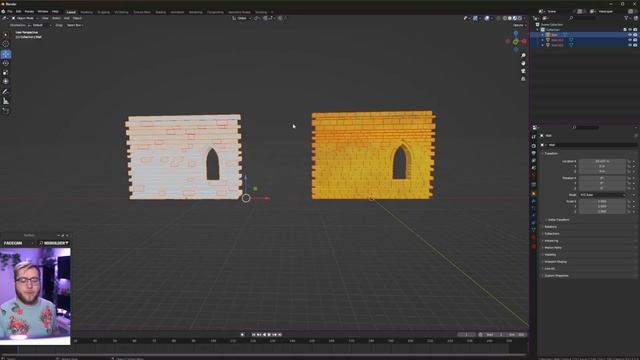
Task: Open the Render properties tab icon
Action: pos(533,146)
